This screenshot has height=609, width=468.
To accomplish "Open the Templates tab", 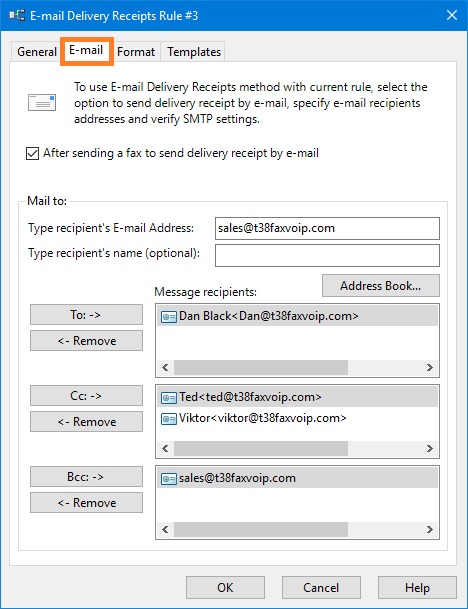I will click(194, 52).
